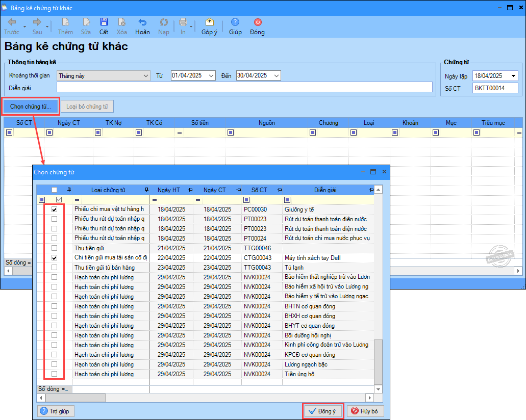This screenshot has width=526, height=420.
Task: Pin the Loại chứng từ column
Action: coord(146,190)
